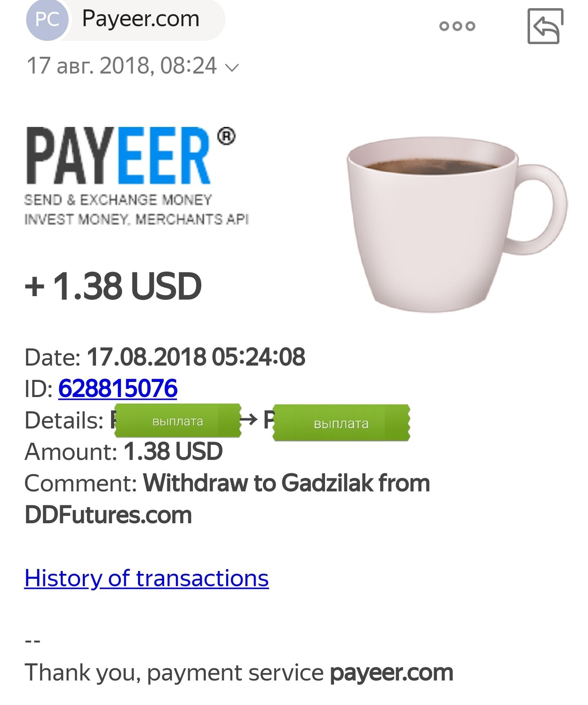Tap the left green выплата sticker

(178, 421)
